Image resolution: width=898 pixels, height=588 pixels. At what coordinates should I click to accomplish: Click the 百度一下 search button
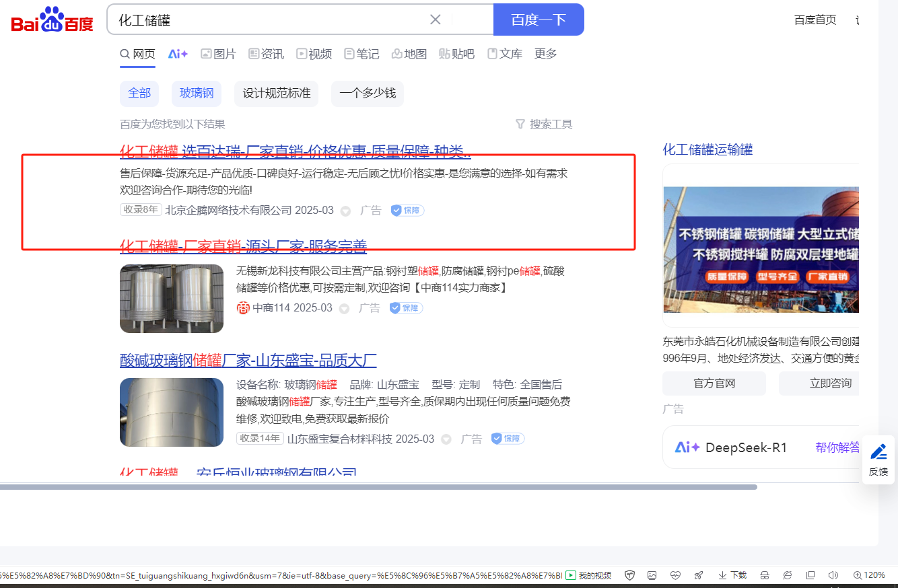coord(539,20)
